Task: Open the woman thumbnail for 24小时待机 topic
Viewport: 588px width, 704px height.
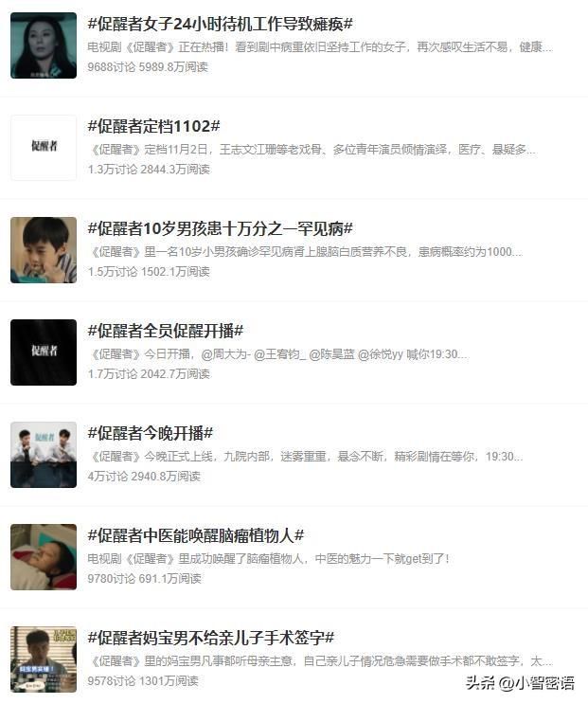Action: 44,45
